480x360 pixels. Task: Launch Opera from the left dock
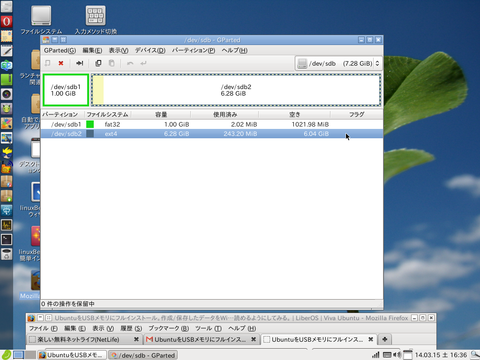coord(6,22)
